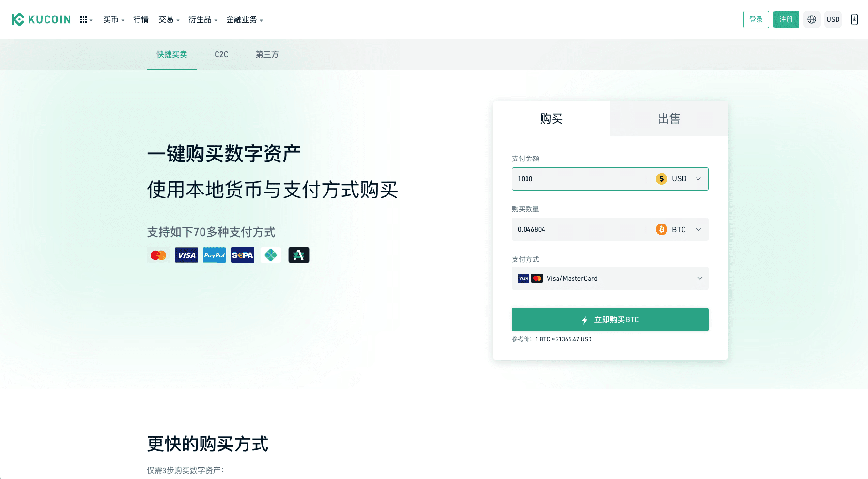Click the PayPal payment icon
The height and width of the screenshot is (479, 868).
click(x=214, y=255)
